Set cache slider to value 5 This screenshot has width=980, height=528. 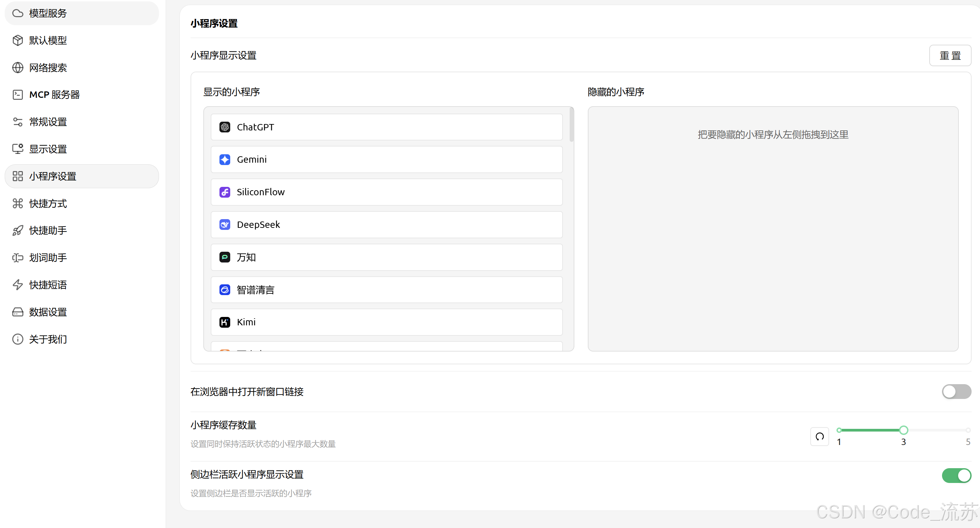(968, 430)
